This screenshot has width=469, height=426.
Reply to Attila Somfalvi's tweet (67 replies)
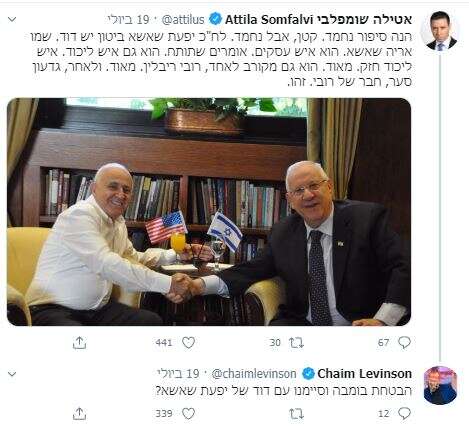(404, 343)
